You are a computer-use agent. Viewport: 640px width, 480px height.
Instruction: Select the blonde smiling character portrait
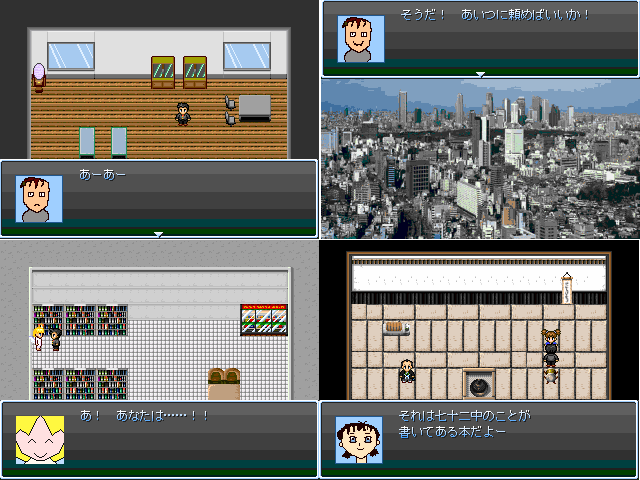(40, 440)
